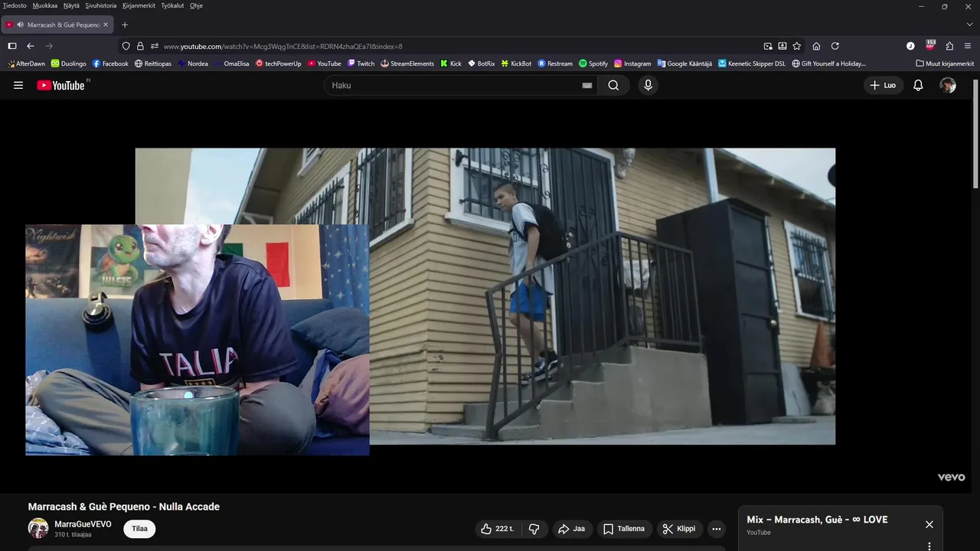Install site as app icon
Screen dimensions: 980x551
pos(782,46)
